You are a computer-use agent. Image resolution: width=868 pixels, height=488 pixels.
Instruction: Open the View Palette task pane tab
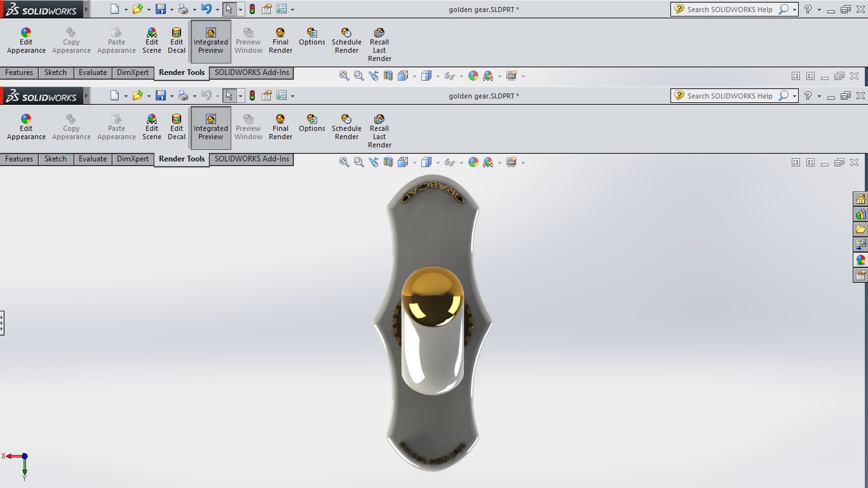pyautogui.click(x=860, y=245)
